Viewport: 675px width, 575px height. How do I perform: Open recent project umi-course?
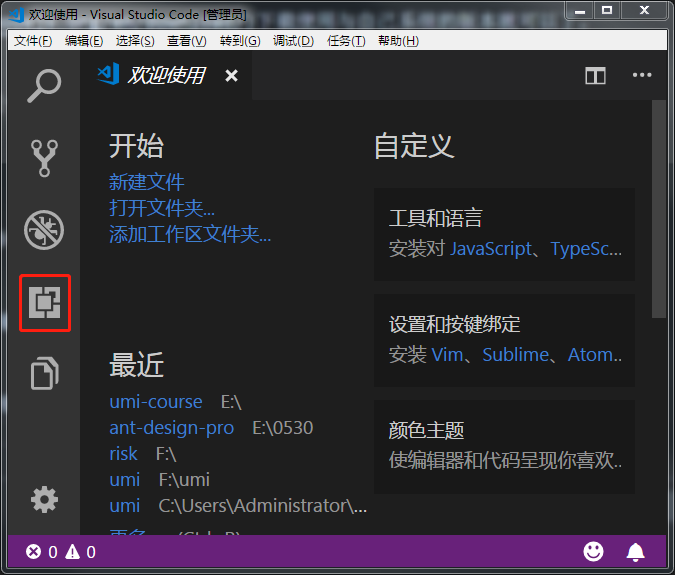[156, 402]
